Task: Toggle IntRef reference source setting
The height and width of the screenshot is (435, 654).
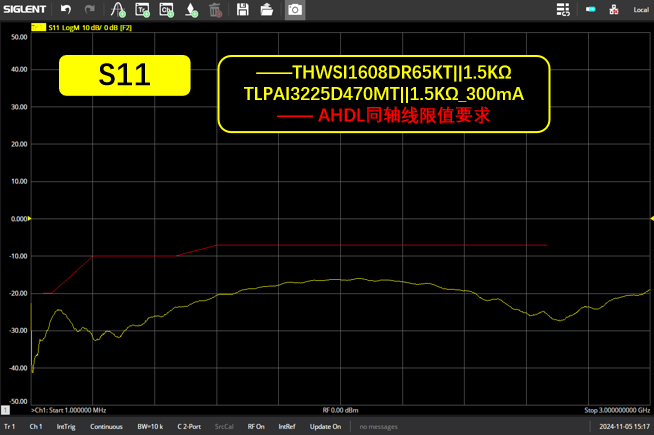Action: pos(287,427)
